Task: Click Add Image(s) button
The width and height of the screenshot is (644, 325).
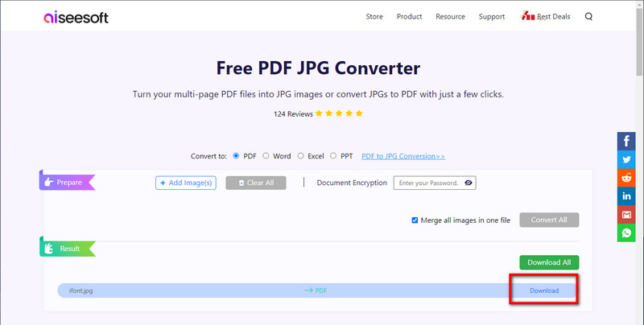Action: pyautogui.click(x=186, y=183)
